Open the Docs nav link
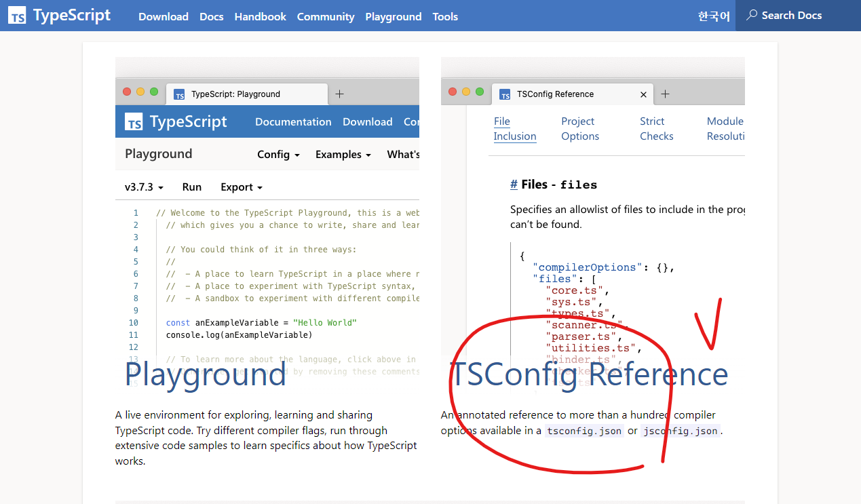 (x=212, y=16)
